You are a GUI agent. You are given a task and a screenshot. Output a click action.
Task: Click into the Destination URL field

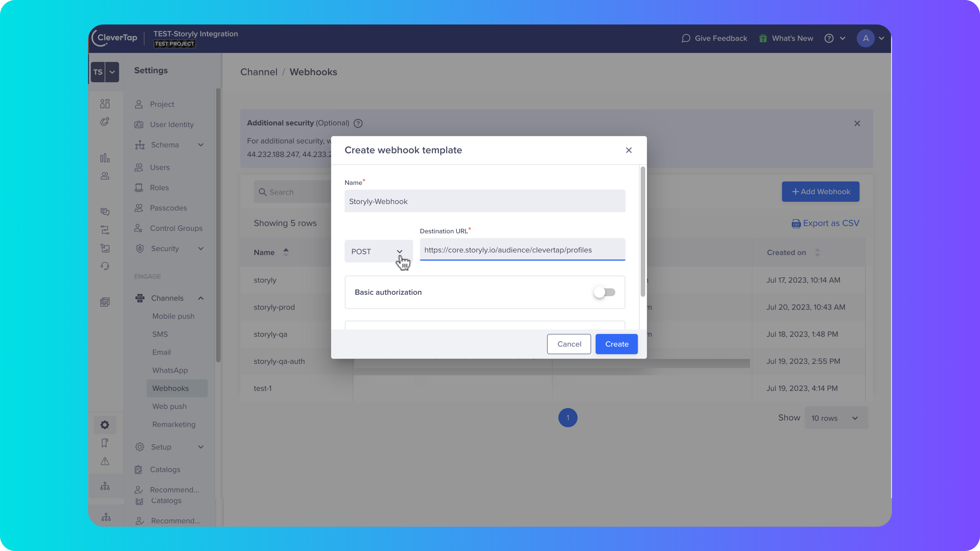[x=522, y=250]
